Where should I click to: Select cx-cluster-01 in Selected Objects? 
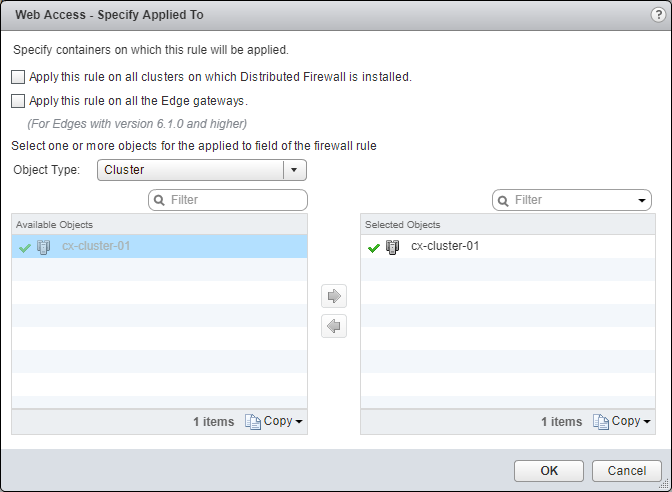point(445,246)
